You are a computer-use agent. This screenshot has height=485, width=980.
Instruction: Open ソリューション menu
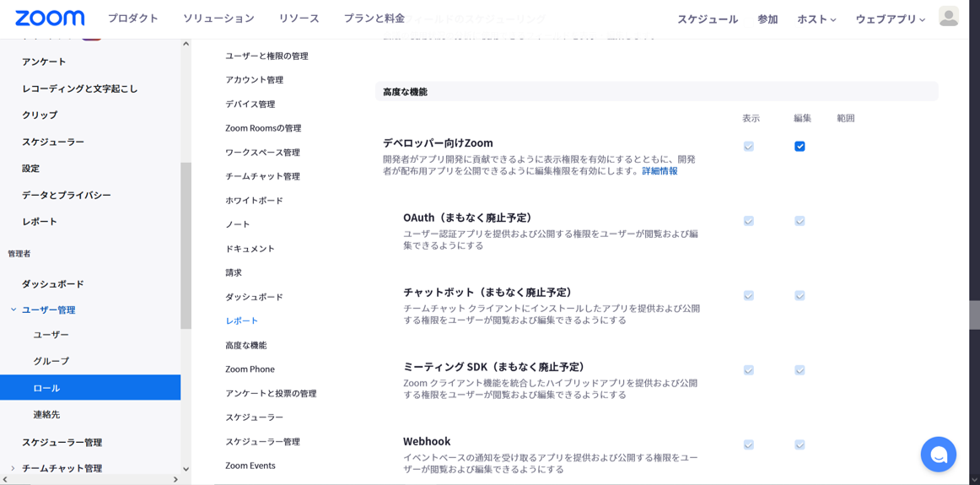tap(218, 19)
